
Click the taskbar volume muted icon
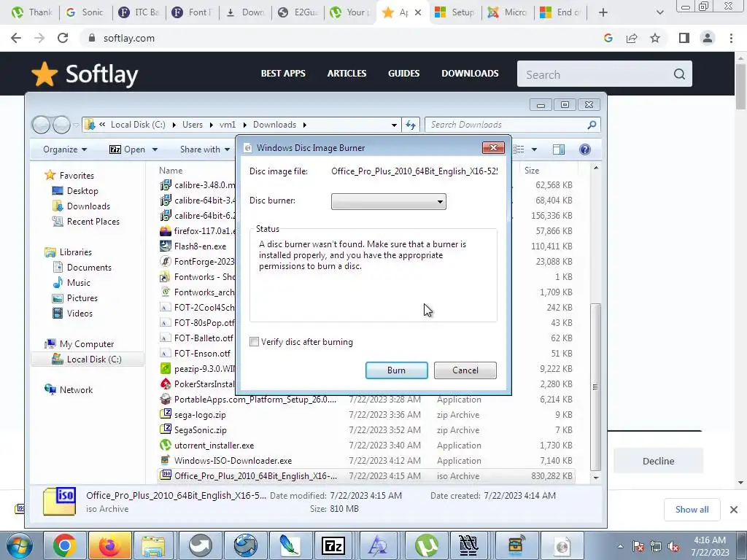(x=673, y=547)
